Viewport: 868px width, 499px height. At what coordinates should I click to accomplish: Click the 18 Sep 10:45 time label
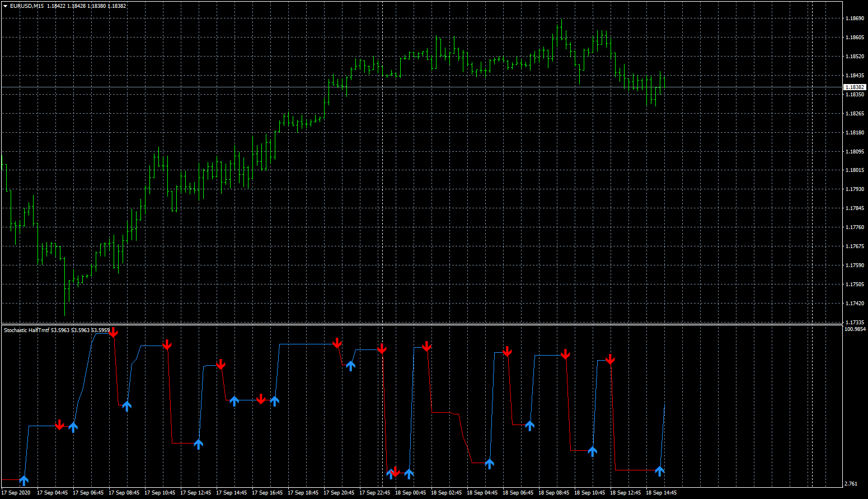click(x=589, y=493)
